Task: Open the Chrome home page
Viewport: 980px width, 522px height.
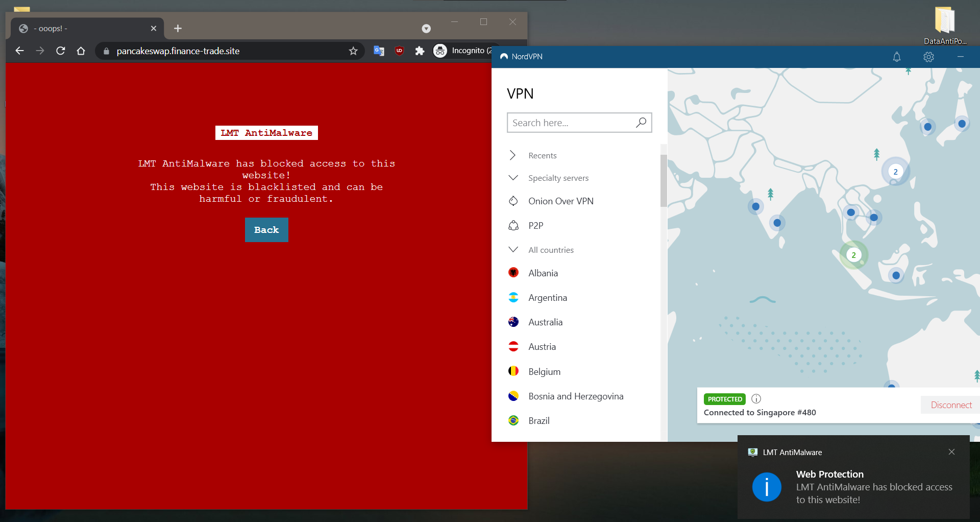Action: (x=81, y=51)
